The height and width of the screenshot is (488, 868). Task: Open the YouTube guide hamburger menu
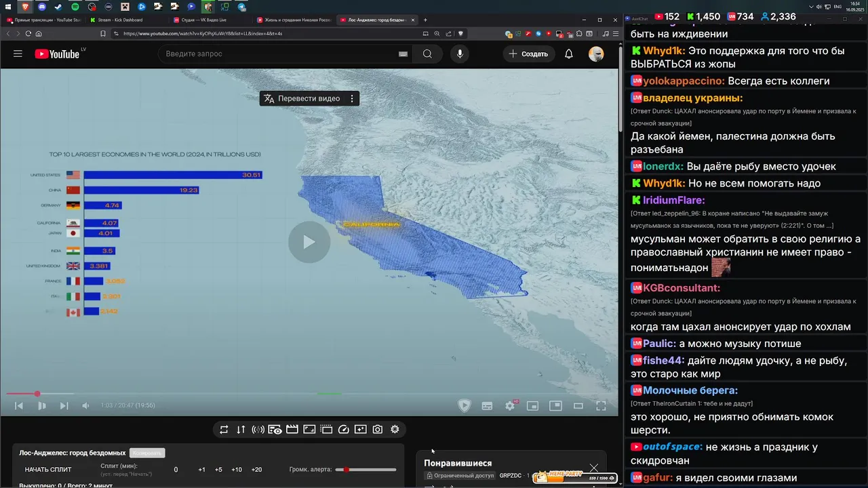[18, 54]
